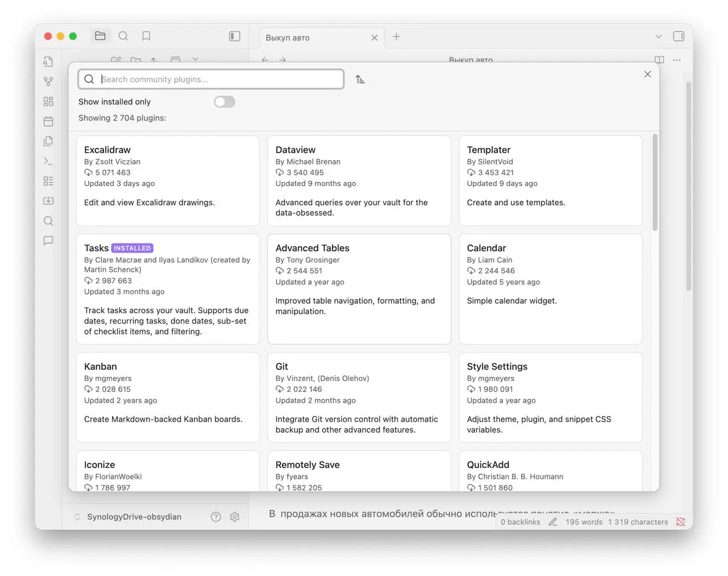Click the sync disabled status bar icon
The height and width of the screenshot is (576, 728).
[x=681, y=522]
